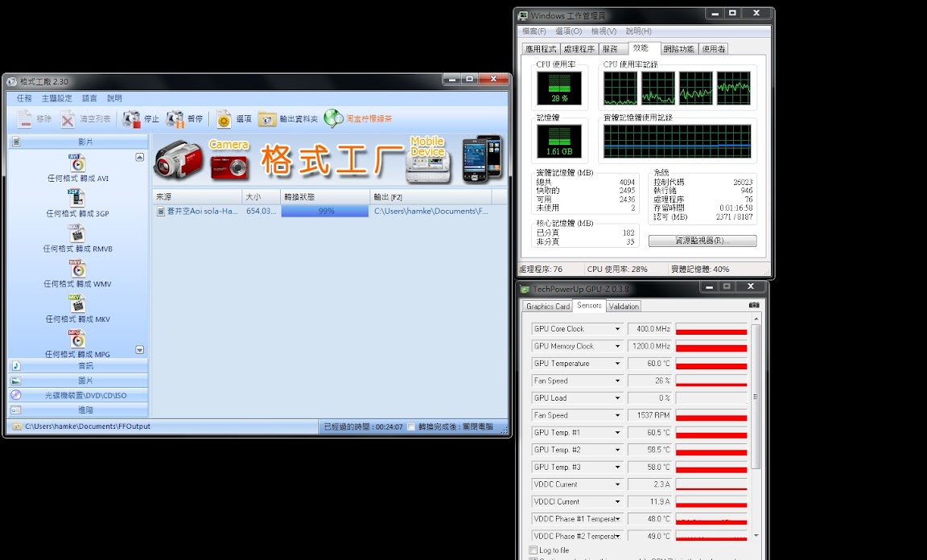This screenshot has width=927, height=560.
Task: Open the 輸出資料夾 output folder icon
Action: coord(266,119)
